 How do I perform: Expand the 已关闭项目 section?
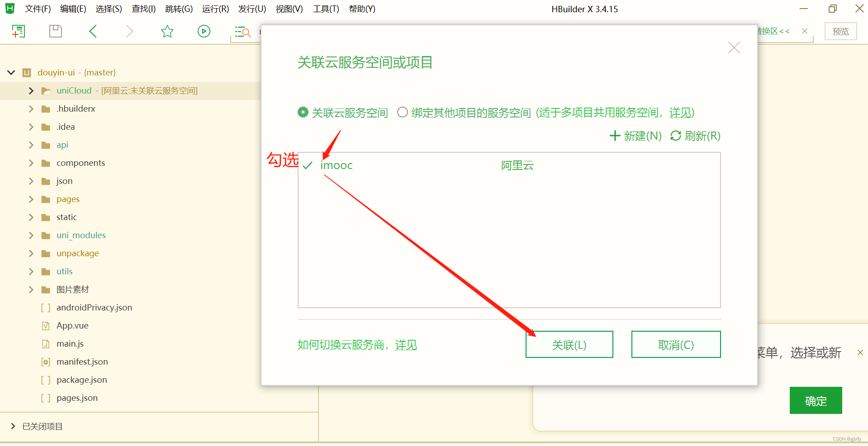click(x=13, y=426)
